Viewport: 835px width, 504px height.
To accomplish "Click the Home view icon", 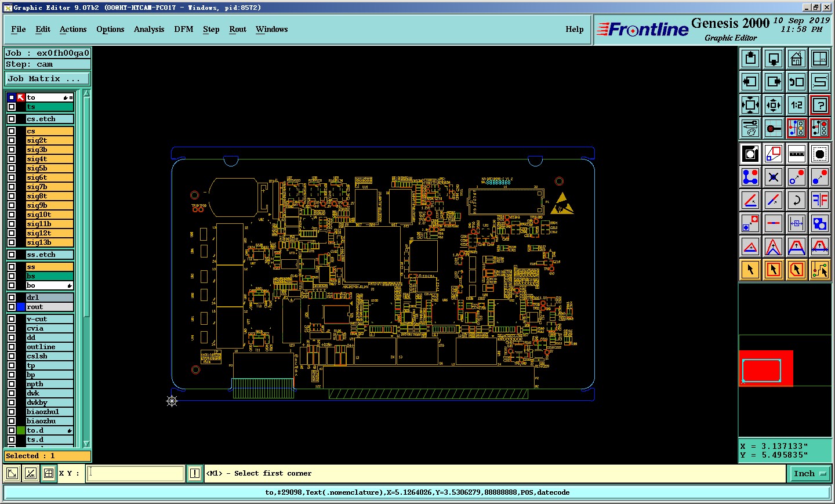I will tap(797, 59).
